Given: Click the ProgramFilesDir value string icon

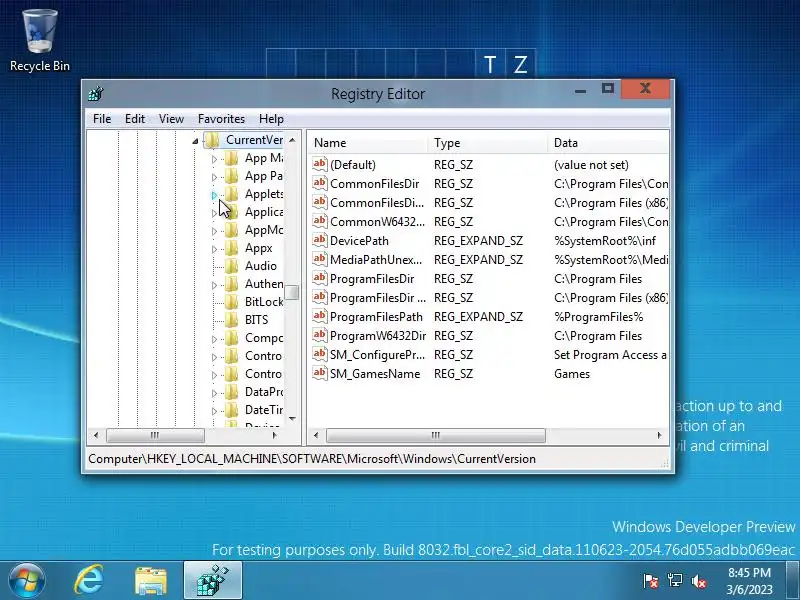Looking at the screenshot, I should click(319, 278).
